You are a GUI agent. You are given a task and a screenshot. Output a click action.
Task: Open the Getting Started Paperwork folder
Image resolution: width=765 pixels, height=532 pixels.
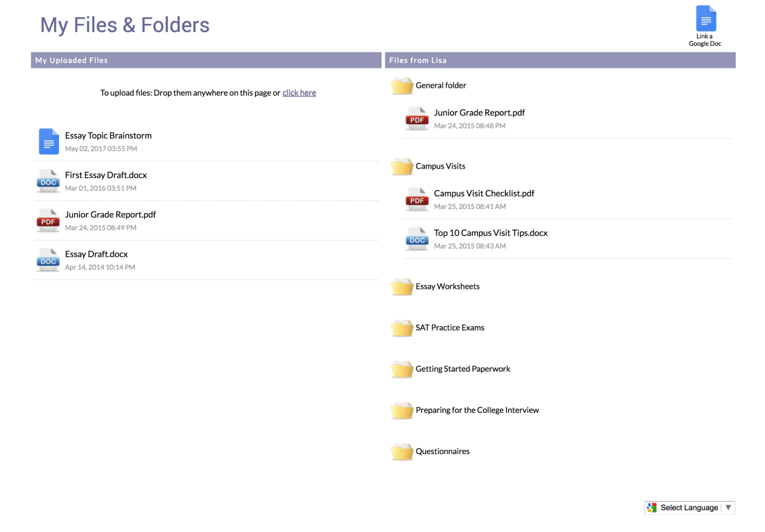tap(402, 370)
